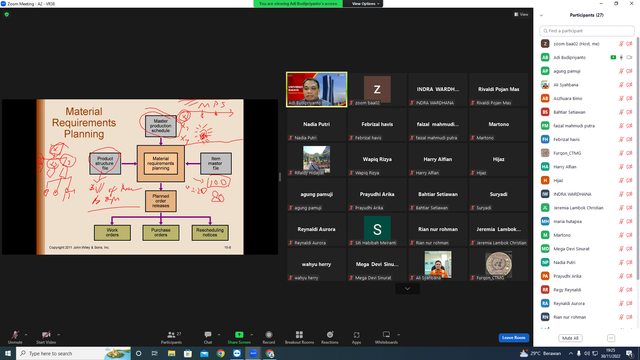The width and height of the screenshot is (640, 360).
Task: Click the muted mic icon beside agung pamuji
Action: tap(621, 71)
